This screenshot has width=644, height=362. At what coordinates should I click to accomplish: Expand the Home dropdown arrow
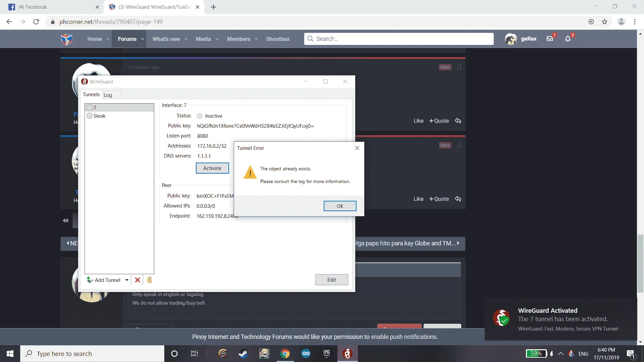pos(108,39)
